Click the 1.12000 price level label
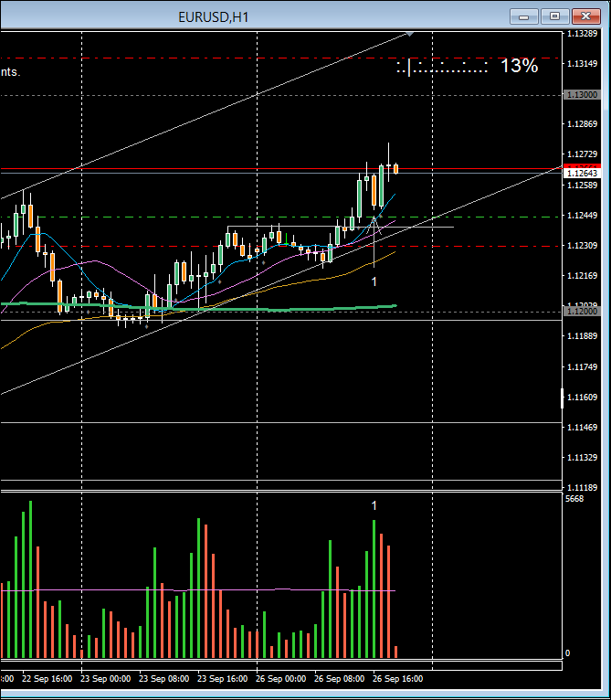This screenshot has width=611, height=700. pyautogui.click(x=582, y=312)
